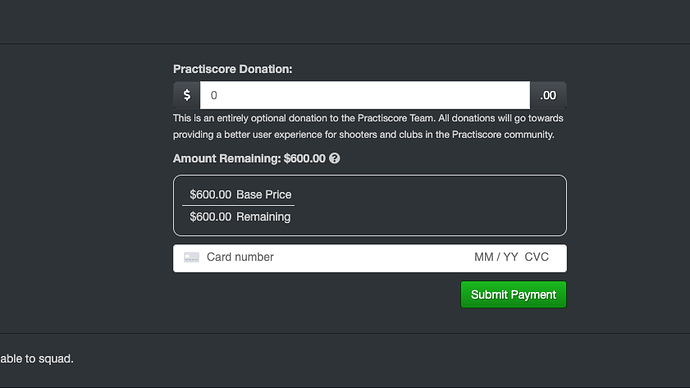Click the word Remaining in price breakdown
This screenshot has height=388, width=690.
coord(263,217)
